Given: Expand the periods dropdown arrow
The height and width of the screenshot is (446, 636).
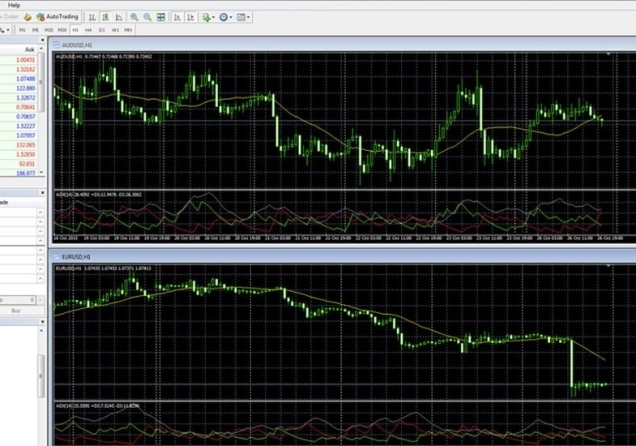Looking at the screenshot, I should pos(230,17).
